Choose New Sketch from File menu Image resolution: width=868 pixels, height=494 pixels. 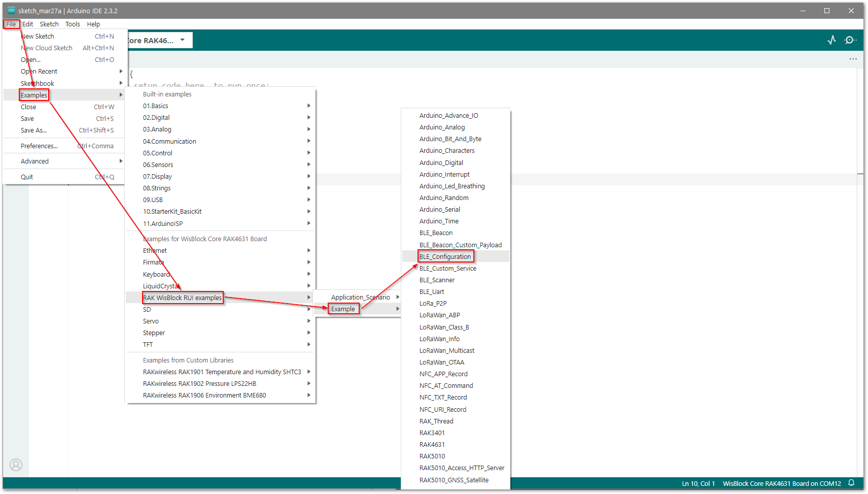(63, 36)
